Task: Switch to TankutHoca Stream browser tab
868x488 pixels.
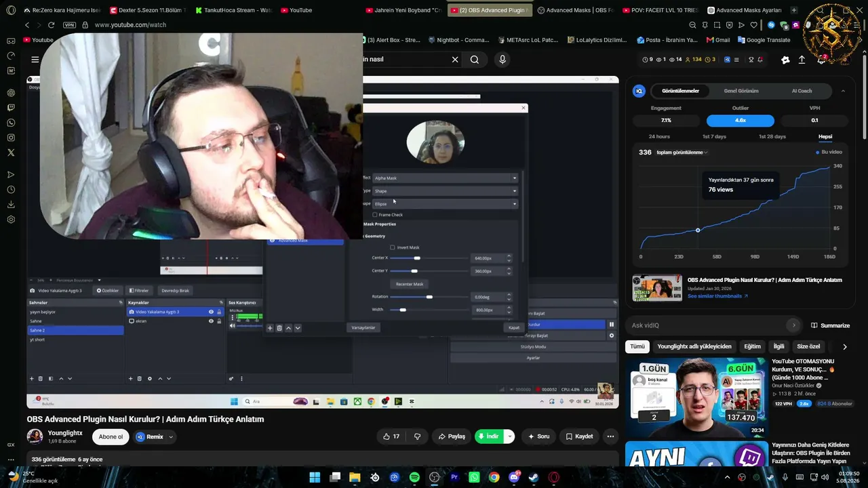Action: tap(233, 10)
